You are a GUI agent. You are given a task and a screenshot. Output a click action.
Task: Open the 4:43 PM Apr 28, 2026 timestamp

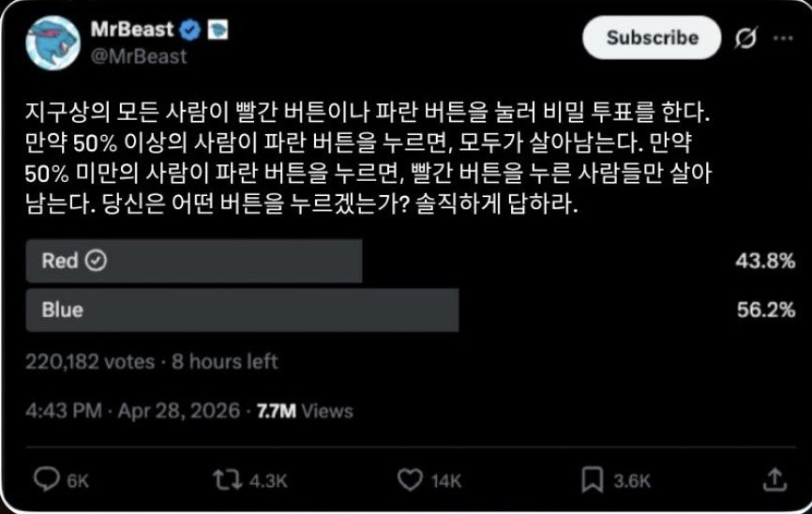click(132, 411)
